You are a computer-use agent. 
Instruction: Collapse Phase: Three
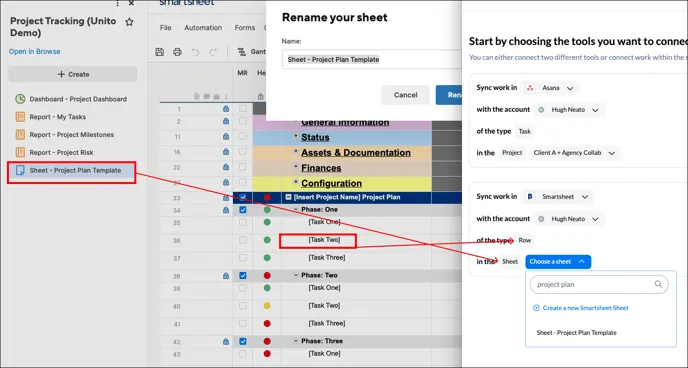[x=296, y=341]
